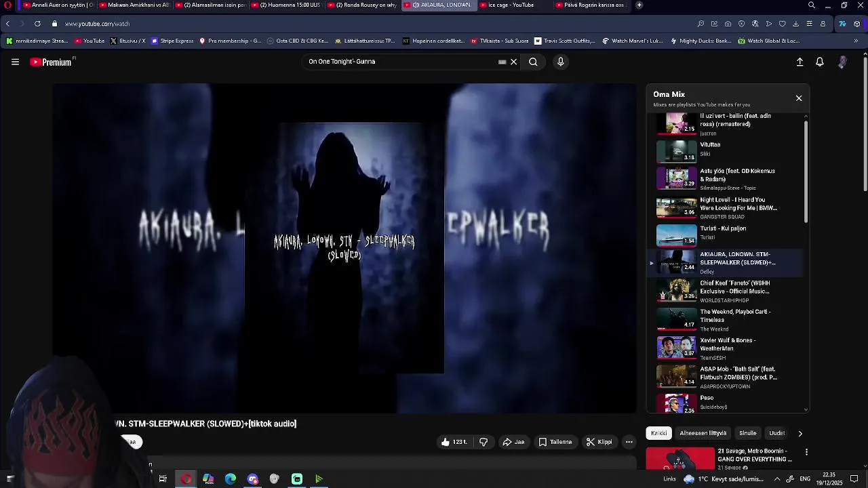Select the Sinulle filter chip
The image size is (868, 488).
748,433
